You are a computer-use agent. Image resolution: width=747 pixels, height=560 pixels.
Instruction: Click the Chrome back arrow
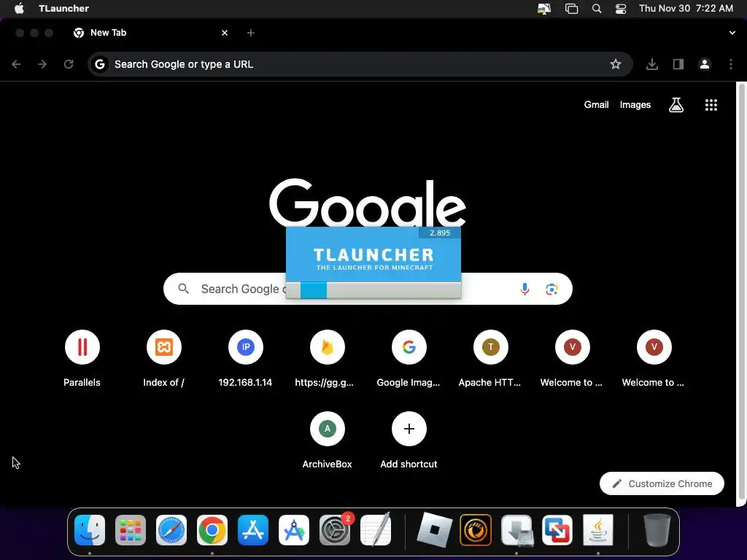pyautogui.click(x=16, y=64)
